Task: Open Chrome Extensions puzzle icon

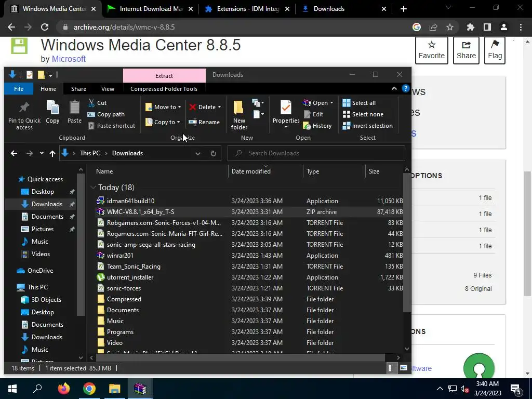Action: click(x=471, y=27)
